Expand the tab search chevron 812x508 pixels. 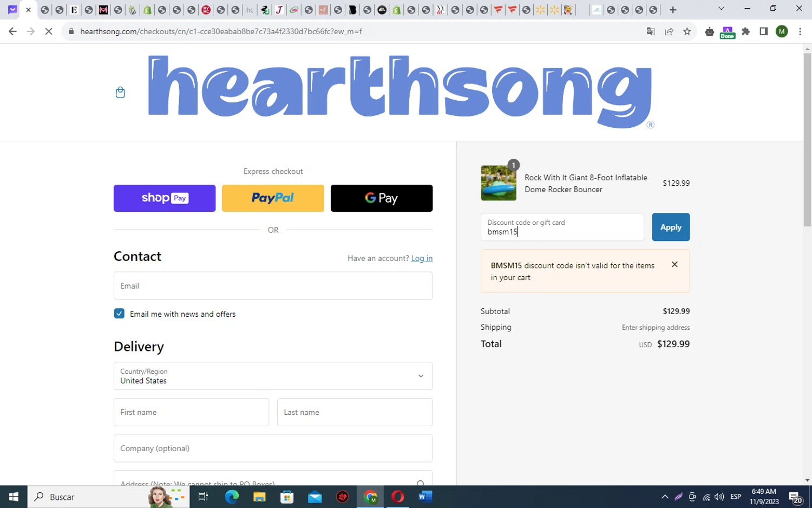click(721, 9)
